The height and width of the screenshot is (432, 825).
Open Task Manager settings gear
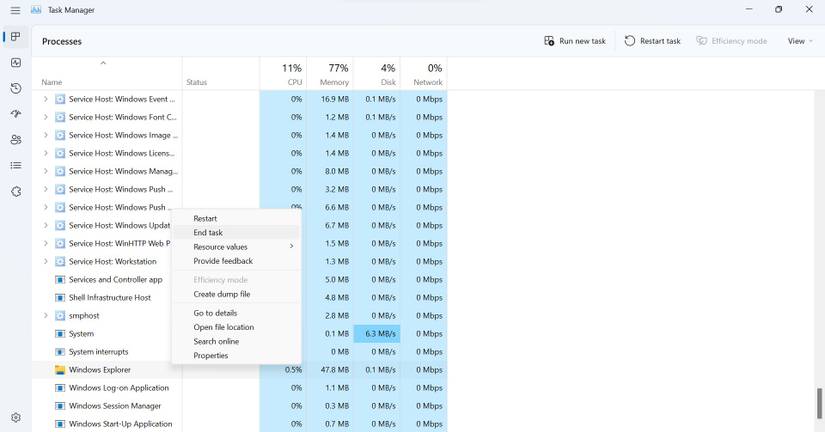[15, 418]
